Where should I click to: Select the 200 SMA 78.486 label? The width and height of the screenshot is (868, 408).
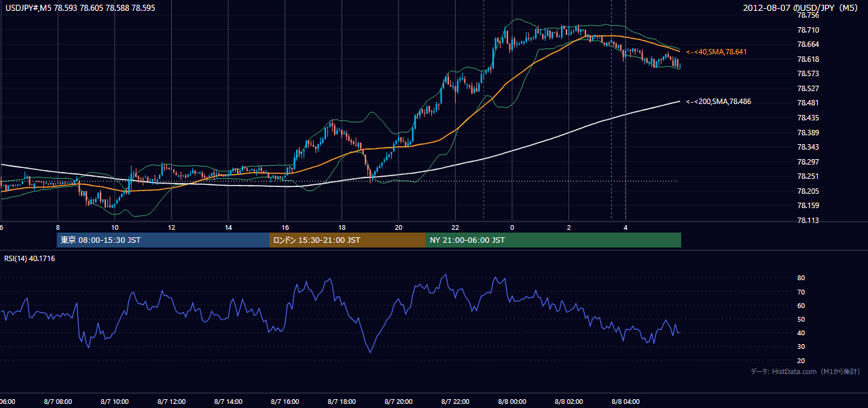pos(719,101)
